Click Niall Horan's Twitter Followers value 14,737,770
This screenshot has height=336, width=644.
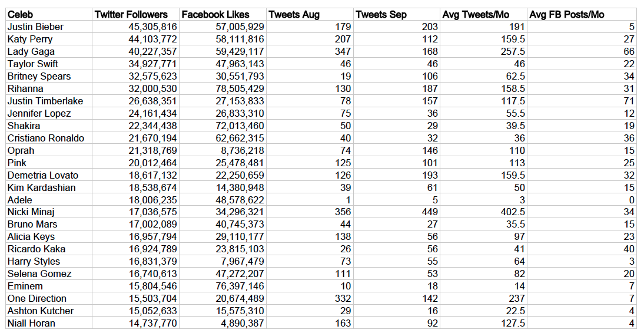[x=135, y=323]
